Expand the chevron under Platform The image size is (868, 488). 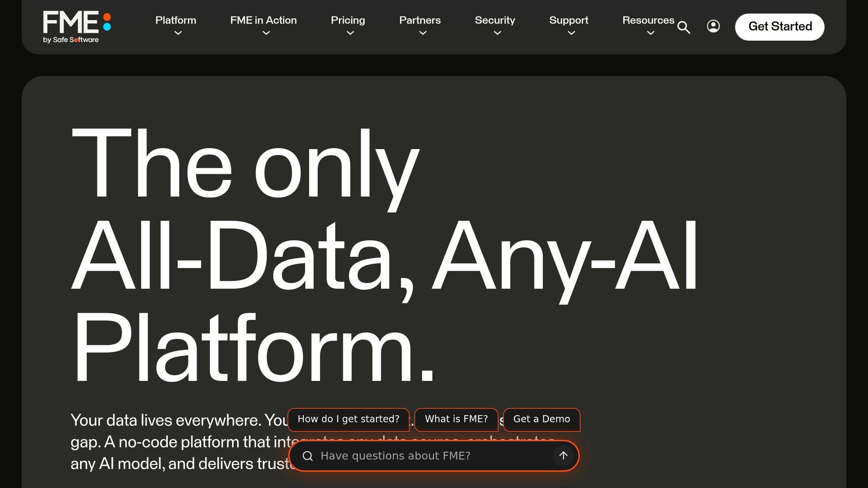178,33
